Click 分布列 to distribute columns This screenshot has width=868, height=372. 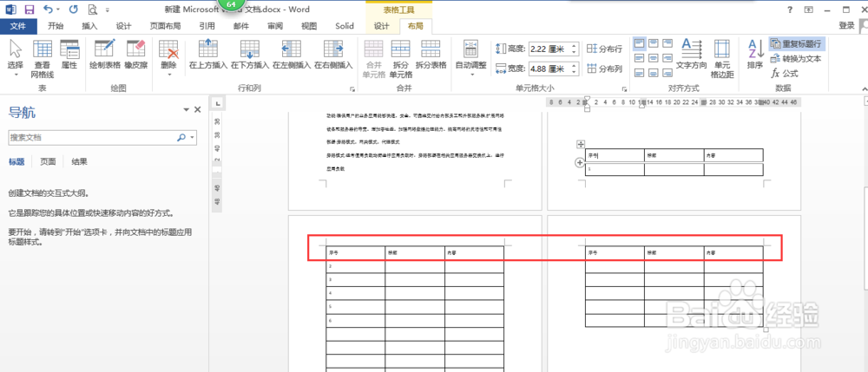[604, 69]
